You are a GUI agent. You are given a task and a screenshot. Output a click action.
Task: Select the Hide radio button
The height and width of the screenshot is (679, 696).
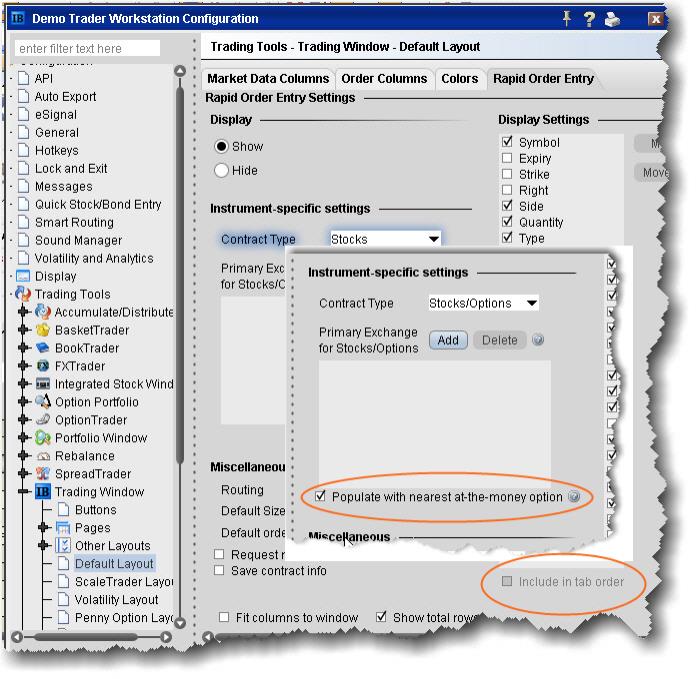221,170
